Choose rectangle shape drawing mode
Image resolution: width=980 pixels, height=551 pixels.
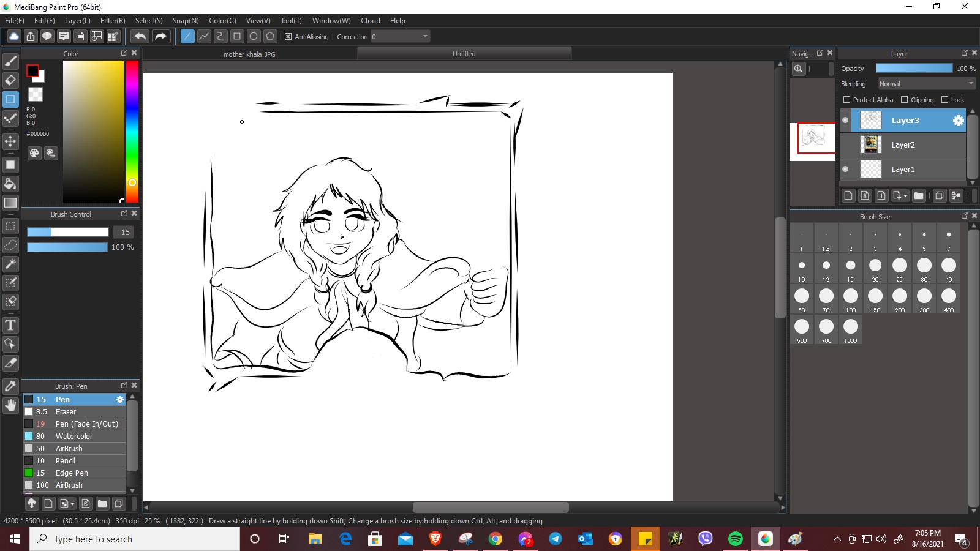click(x=237, y=36)
